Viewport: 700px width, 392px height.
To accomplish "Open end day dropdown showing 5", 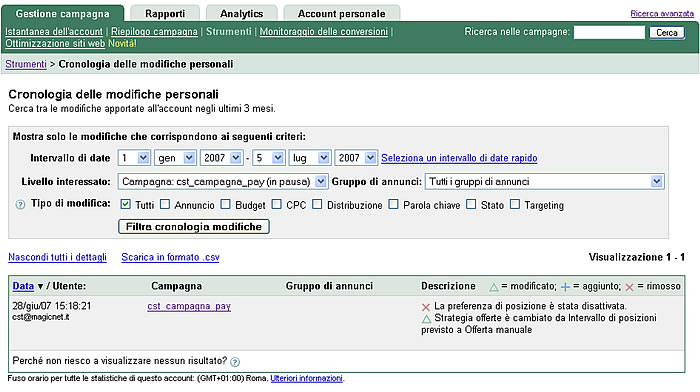I will pyautogui.click(x=268, y=158).
